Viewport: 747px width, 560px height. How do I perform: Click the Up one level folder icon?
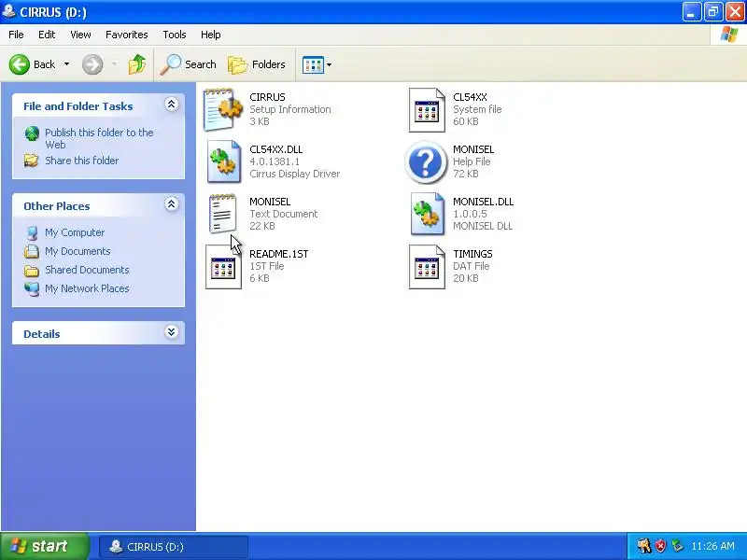(137, 64)
